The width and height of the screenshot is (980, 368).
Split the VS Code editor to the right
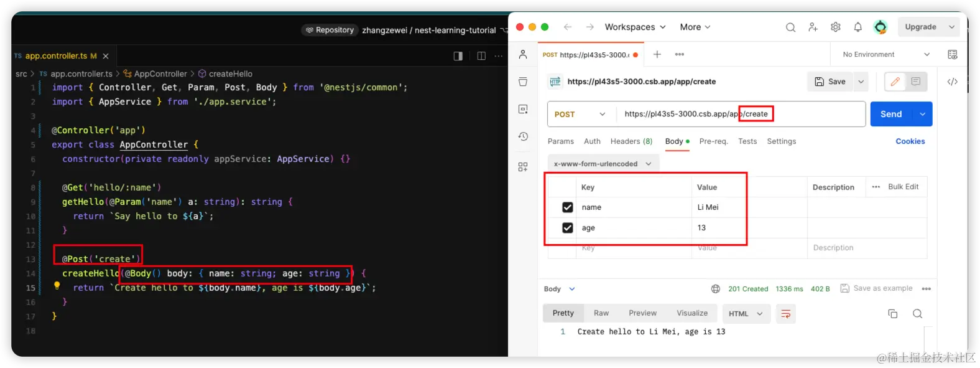[x=481, y=56]
